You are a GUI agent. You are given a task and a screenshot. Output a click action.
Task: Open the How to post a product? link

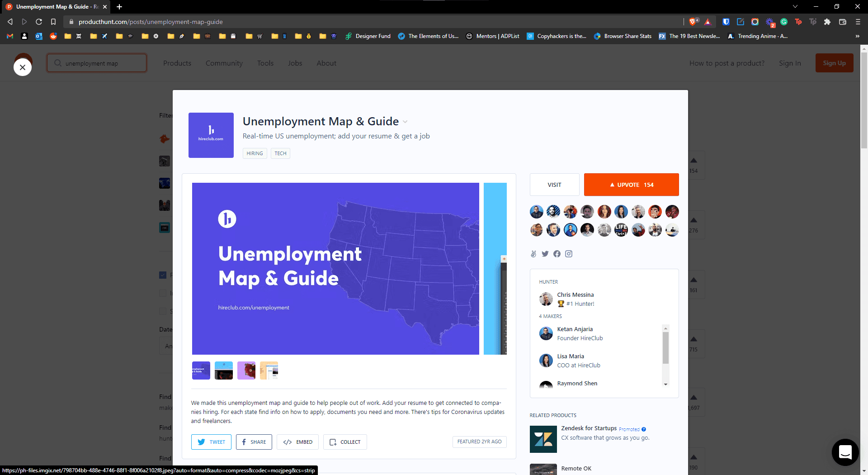click(727, 63)
